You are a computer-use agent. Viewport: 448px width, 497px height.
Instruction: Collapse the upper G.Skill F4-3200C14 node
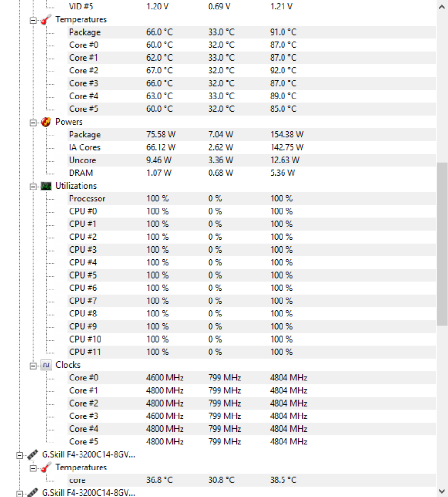click(x=19, y=455)
